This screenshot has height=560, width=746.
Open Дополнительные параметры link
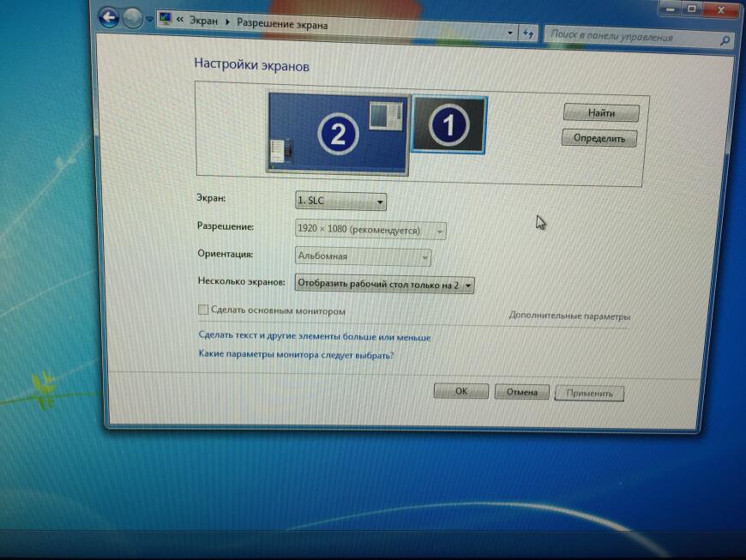click(569, 316)
